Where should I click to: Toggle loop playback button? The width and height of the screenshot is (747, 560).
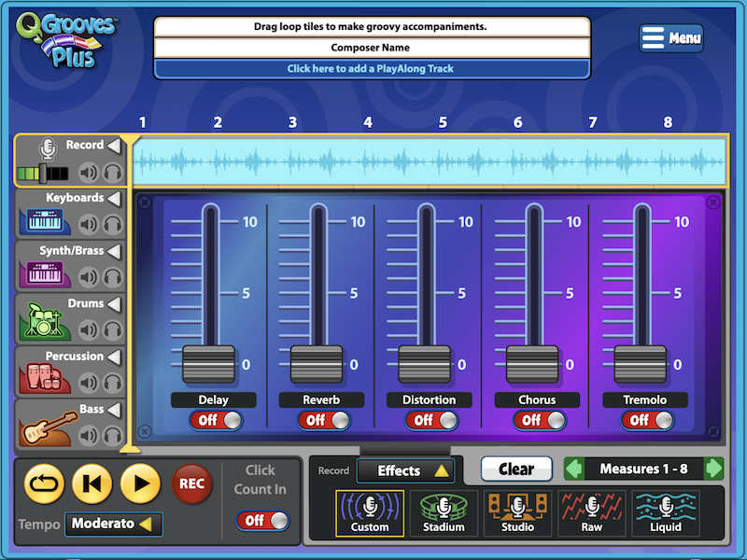pos(44,483)
